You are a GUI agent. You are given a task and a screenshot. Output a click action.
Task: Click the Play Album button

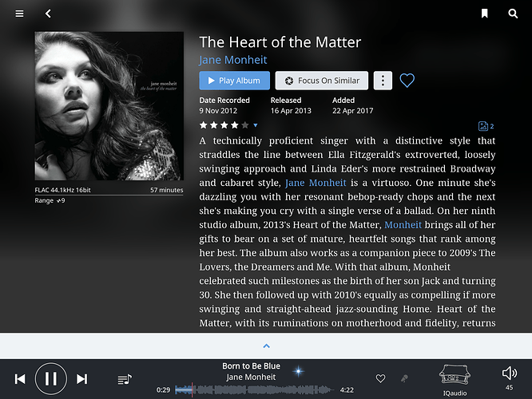234,81
